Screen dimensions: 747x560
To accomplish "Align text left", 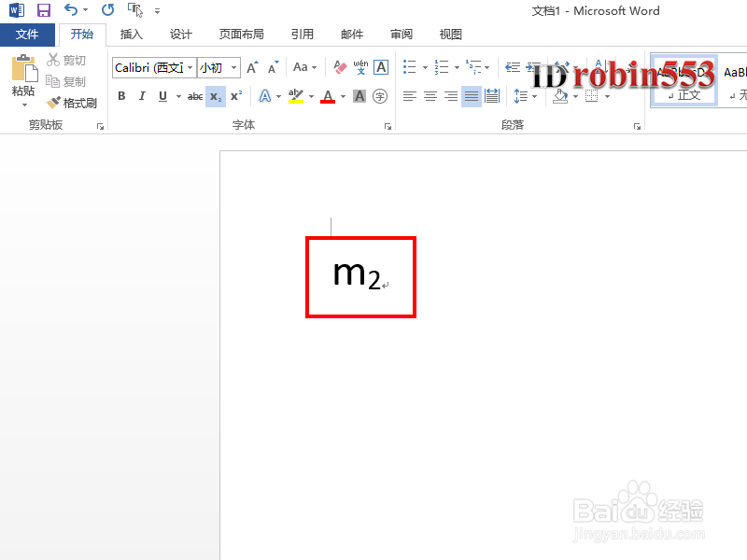I will pyautogui.click(x=410, y=96).
